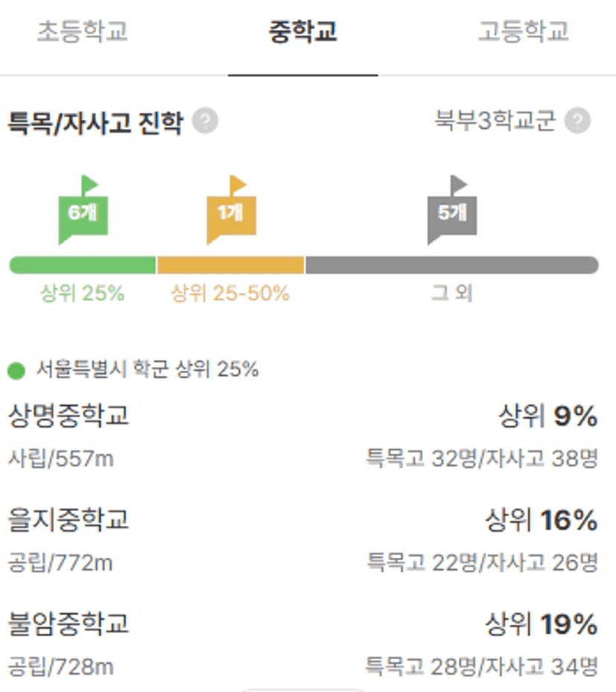Click the 북부3학교군 label

tap(495, 120)
